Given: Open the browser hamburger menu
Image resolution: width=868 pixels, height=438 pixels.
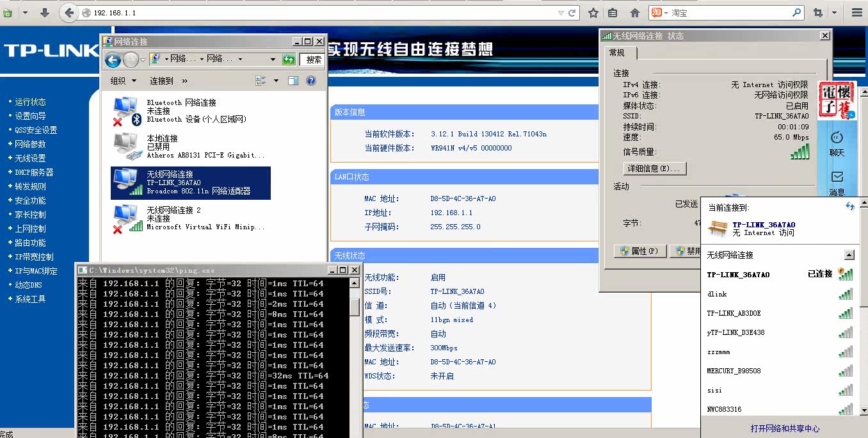Looking at the screenshot, I should click(x=856, y=12).
